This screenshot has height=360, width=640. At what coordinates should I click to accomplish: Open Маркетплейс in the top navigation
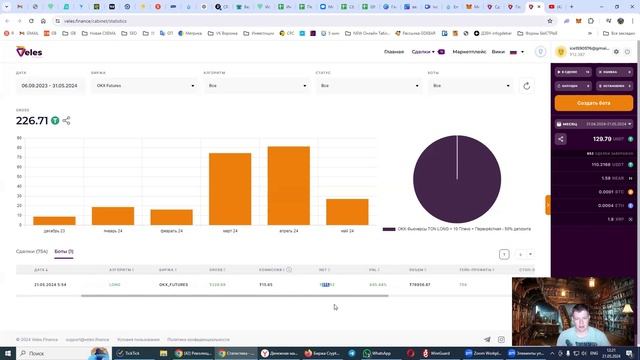pyautogui.click(x=469, y=52)
